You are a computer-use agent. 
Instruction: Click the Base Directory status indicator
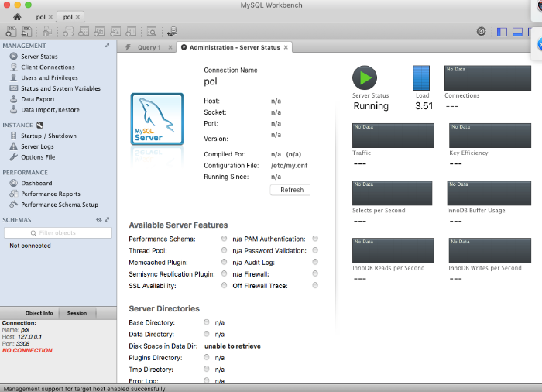pos(207,322)
